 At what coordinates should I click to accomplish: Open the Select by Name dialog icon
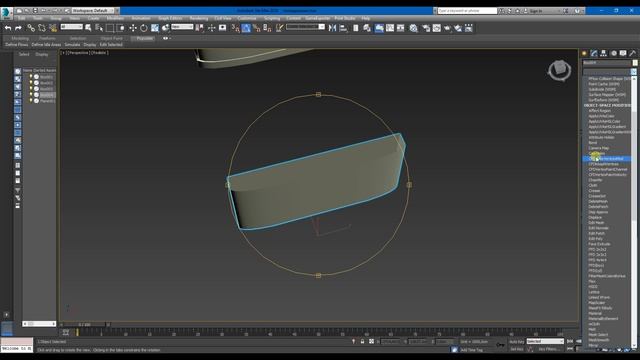pyautogui.click(x=99, y=28)
